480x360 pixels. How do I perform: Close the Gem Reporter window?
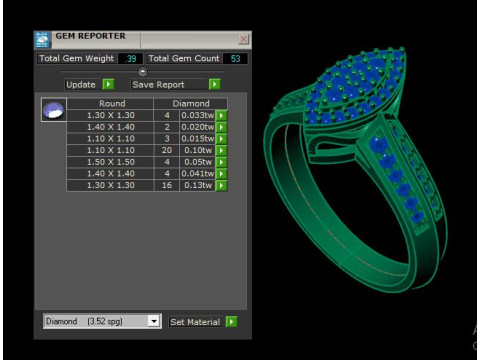coord(244,39)
